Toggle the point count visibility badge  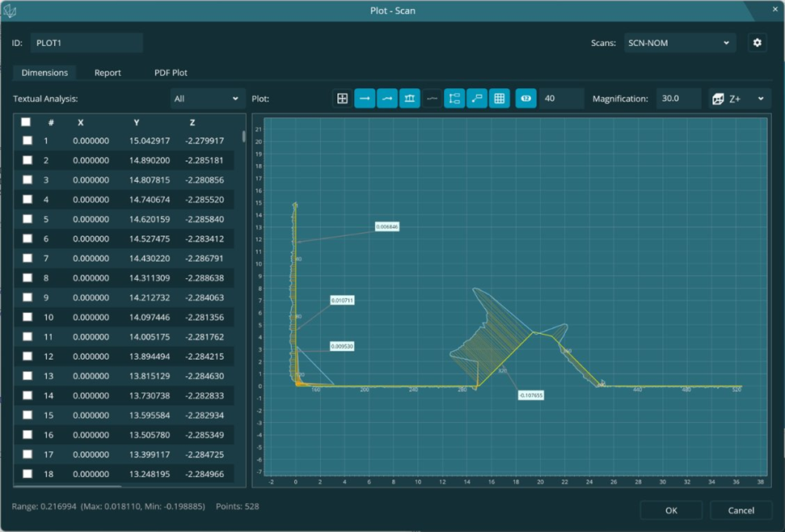(525, 98)
